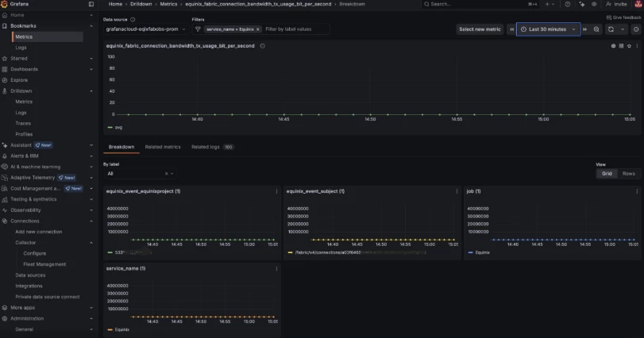644x338 pixels.
Task: Zoom out the time range
Action: click(x=596, y=29)
